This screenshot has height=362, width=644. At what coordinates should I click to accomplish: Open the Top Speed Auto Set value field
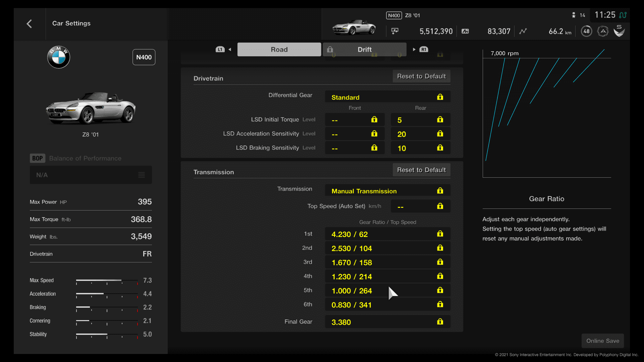(420, 206)
